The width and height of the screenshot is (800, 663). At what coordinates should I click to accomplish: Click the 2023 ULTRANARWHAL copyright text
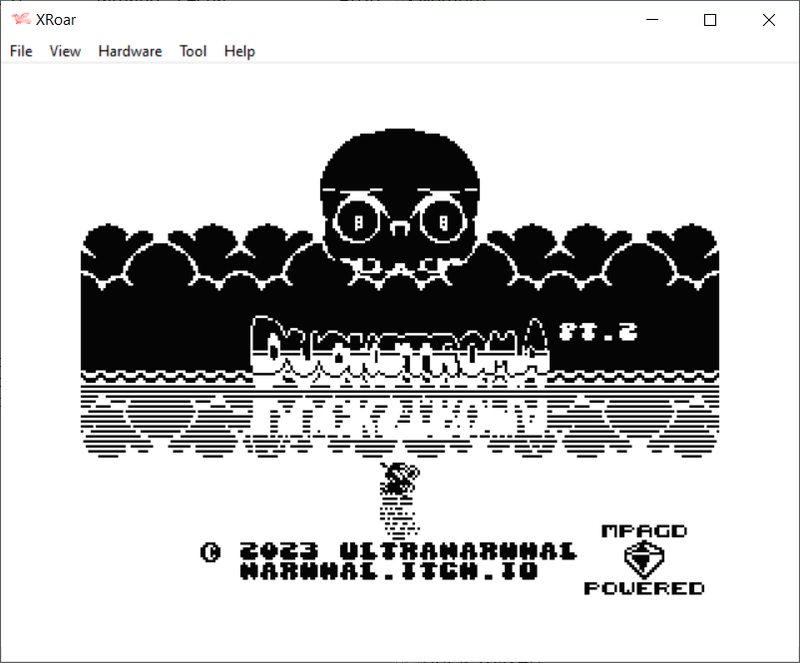tap(408, 552)
